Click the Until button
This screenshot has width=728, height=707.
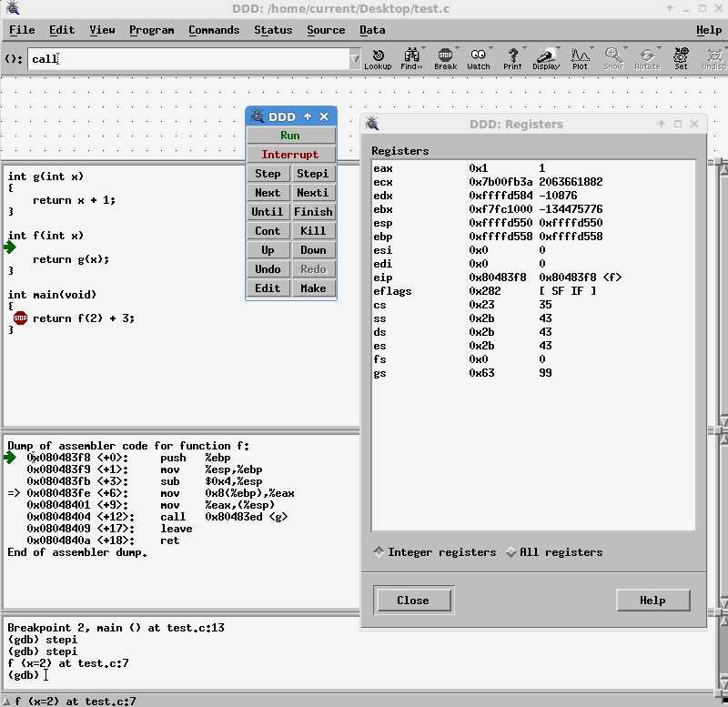(268, 212)
